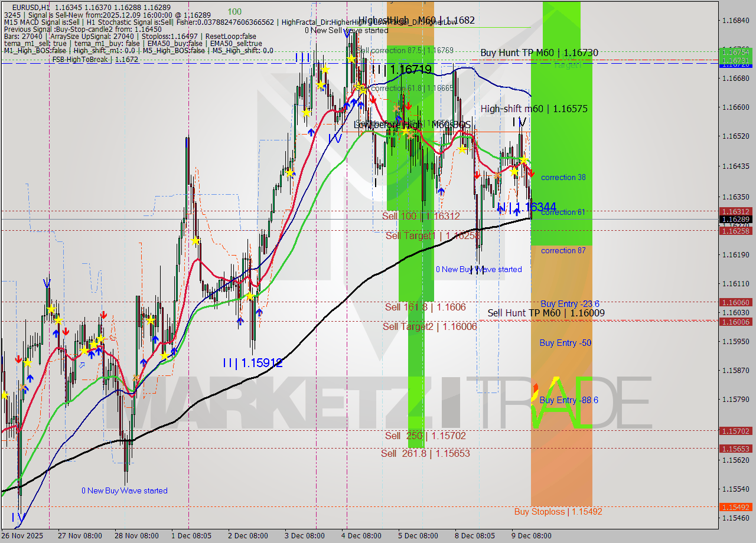756x543 pixels.
Task: Select a blue up arrow during the 3 Dec rally
Action: click(x=311, y=131)
